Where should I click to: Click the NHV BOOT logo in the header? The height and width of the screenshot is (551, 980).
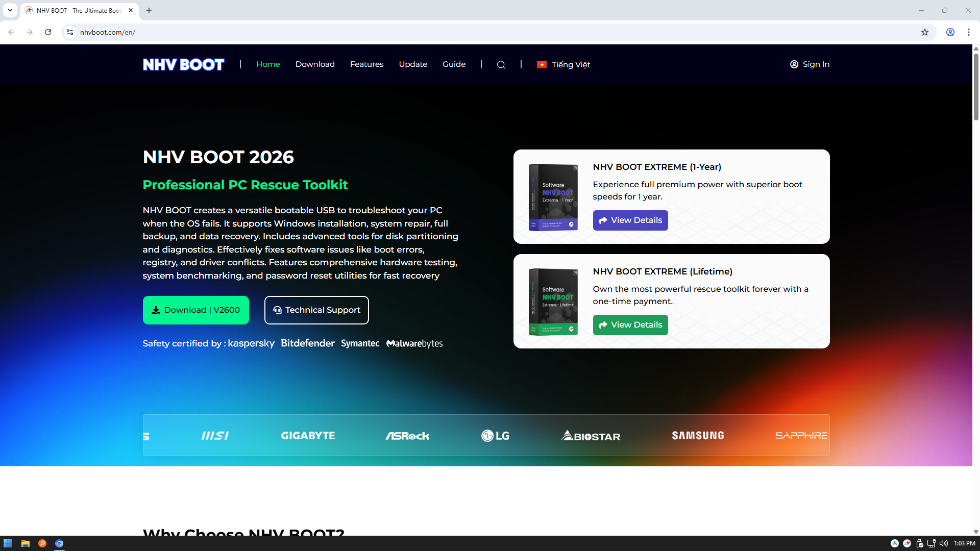point(183,64)
